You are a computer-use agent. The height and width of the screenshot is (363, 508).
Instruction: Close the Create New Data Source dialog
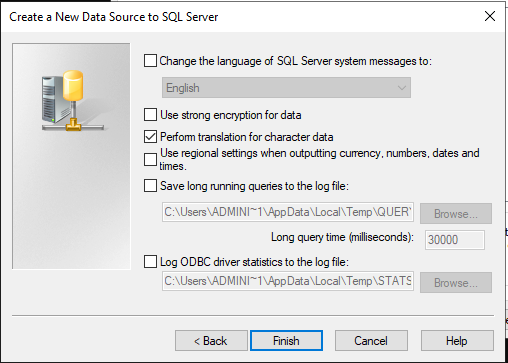click(490, 16)
